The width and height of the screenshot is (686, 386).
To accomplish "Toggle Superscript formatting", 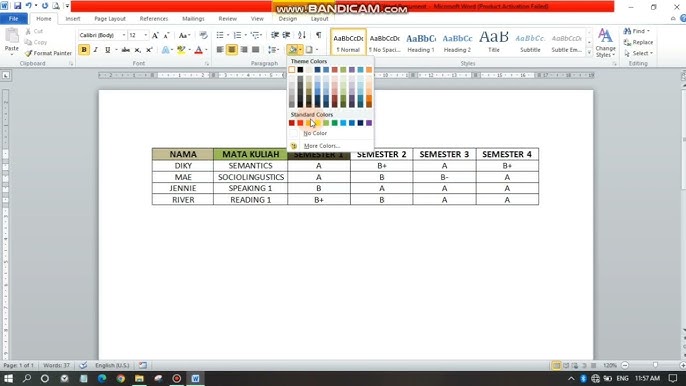I will [149, 50].
